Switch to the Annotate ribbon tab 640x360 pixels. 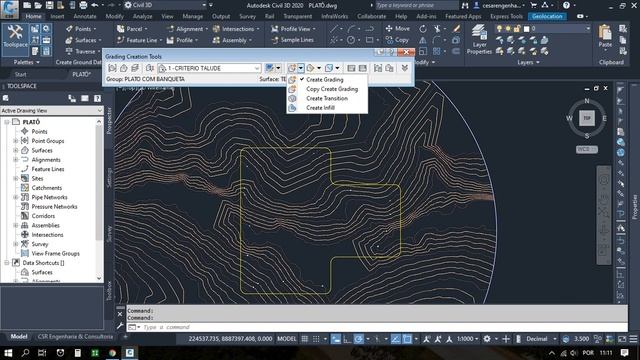pos(85,16)
